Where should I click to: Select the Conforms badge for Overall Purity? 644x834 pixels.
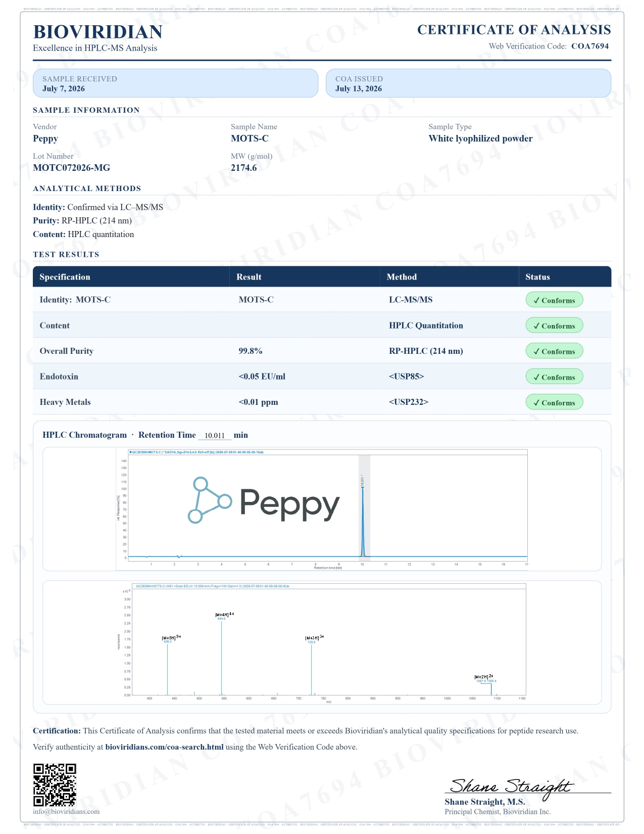[554, 351]
